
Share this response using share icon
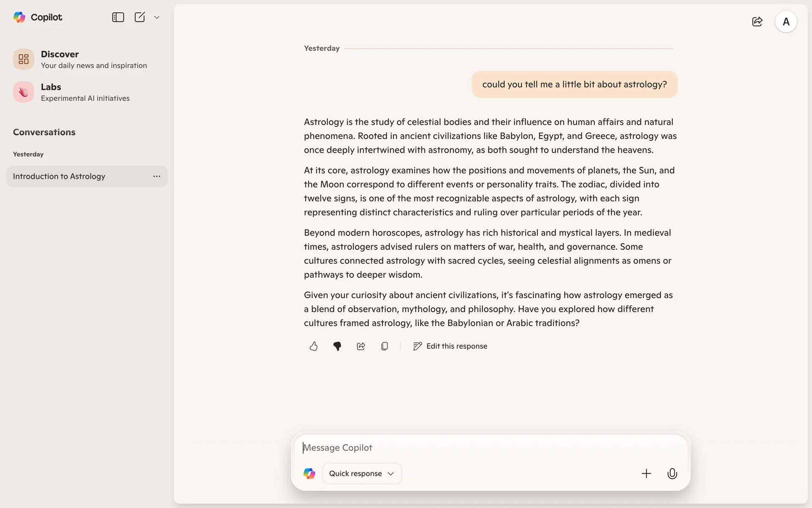pos(361,346)
